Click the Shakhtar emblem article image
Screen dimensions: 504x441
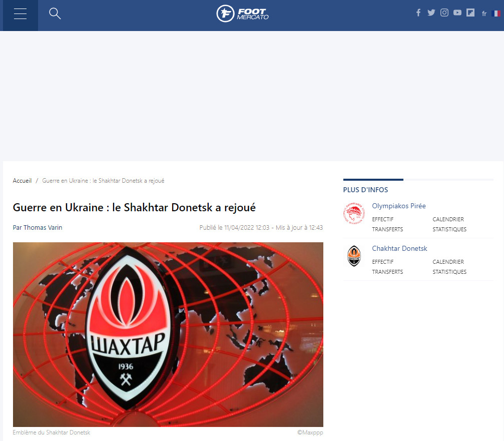click(x=168, y=334)
